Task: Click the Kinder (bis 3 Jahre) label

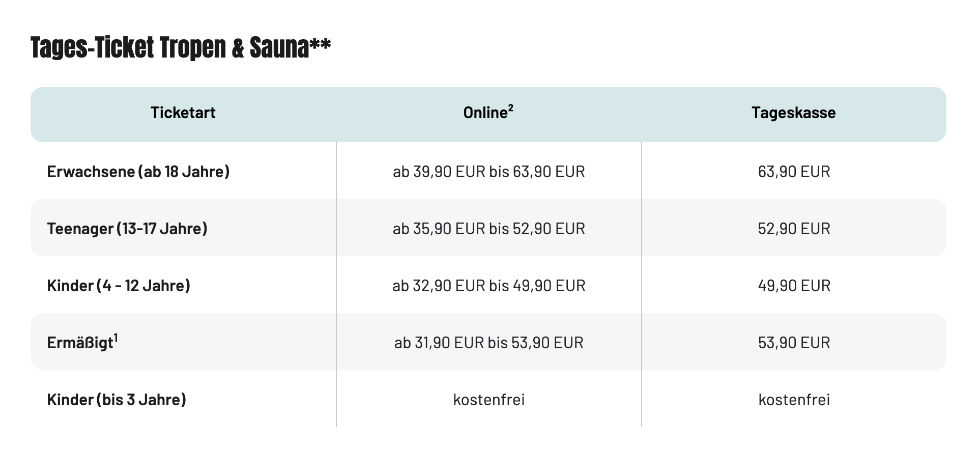Action: (117, 400)
